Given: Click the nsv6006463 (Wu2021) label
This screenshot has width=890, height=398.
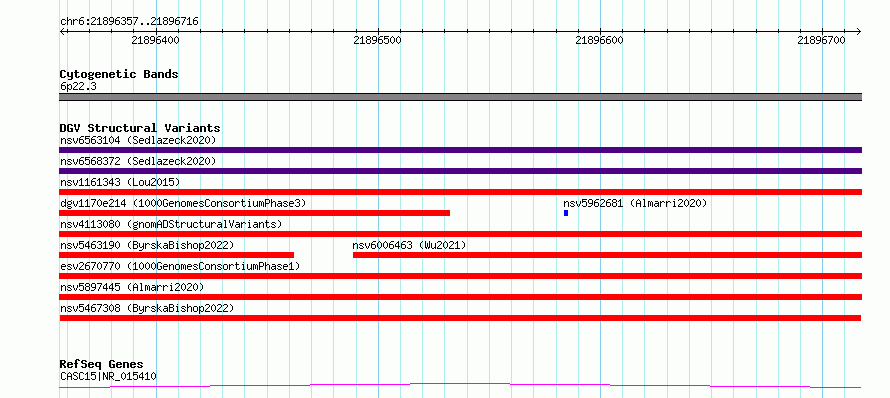Looking at the screenshot, I should tap(409, 245).
